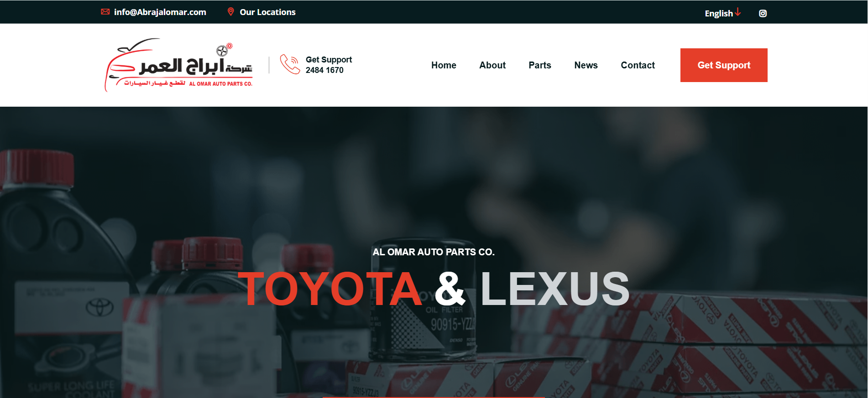Click the Get Support text beside the phone

329,60
